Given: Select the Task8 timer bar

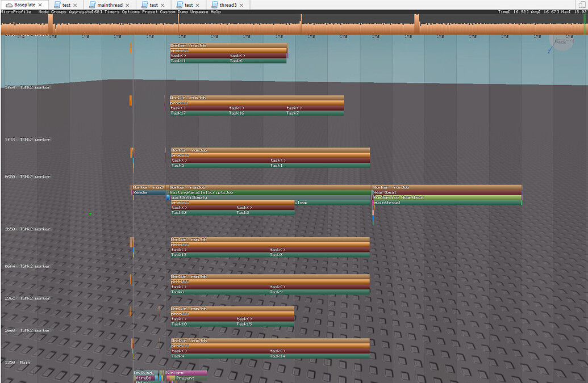Looking at the screenshot, I should pos(220,292).
